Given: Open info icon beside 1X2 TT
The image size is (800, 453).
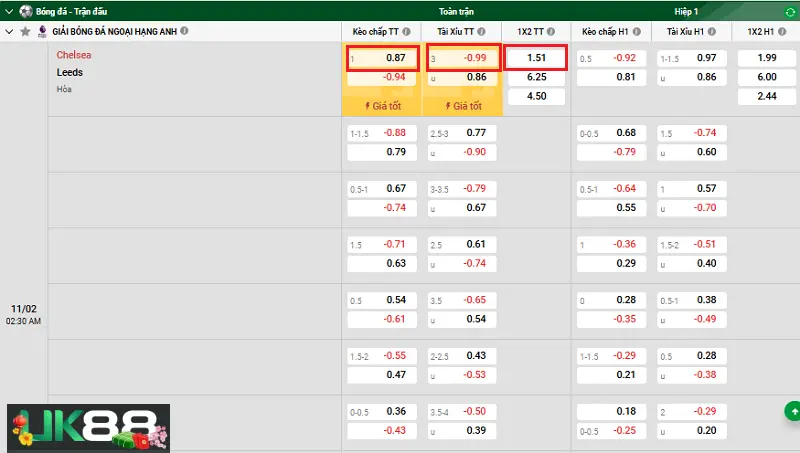Looking at the screenshot, I should [553, 32].
